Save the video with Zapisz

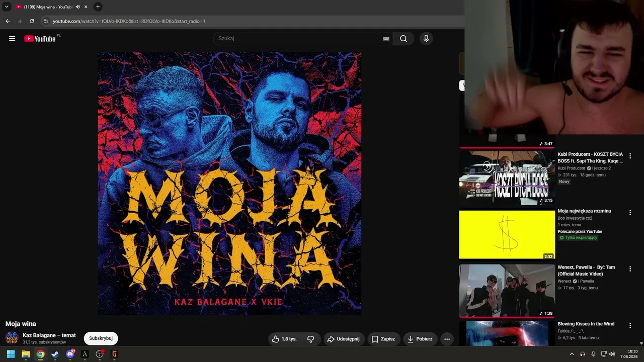(383, 339)
